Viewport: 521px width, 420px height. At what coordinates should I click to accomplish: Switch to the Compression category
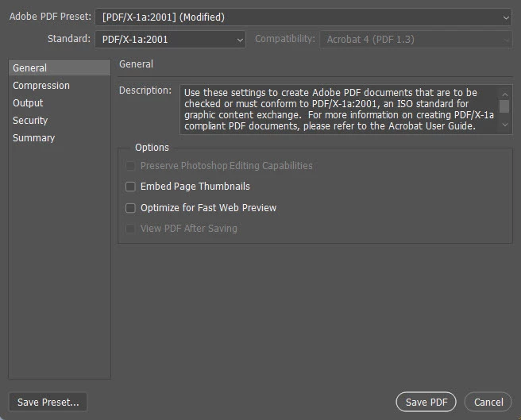coord(60,86)
